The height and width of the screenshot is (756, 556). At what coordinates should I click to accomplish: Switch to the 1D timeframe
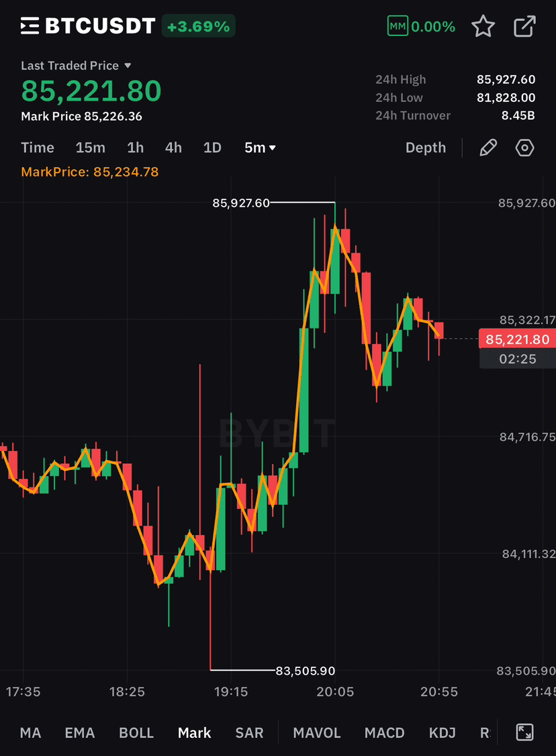point(212,148)
